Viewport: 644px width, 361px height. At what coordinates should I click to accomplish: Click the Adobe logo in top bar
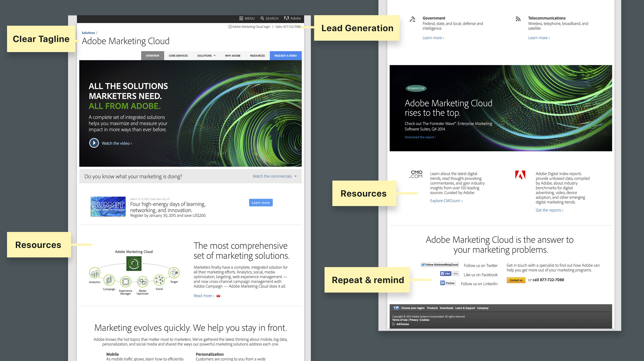click(x=286, y=18)
